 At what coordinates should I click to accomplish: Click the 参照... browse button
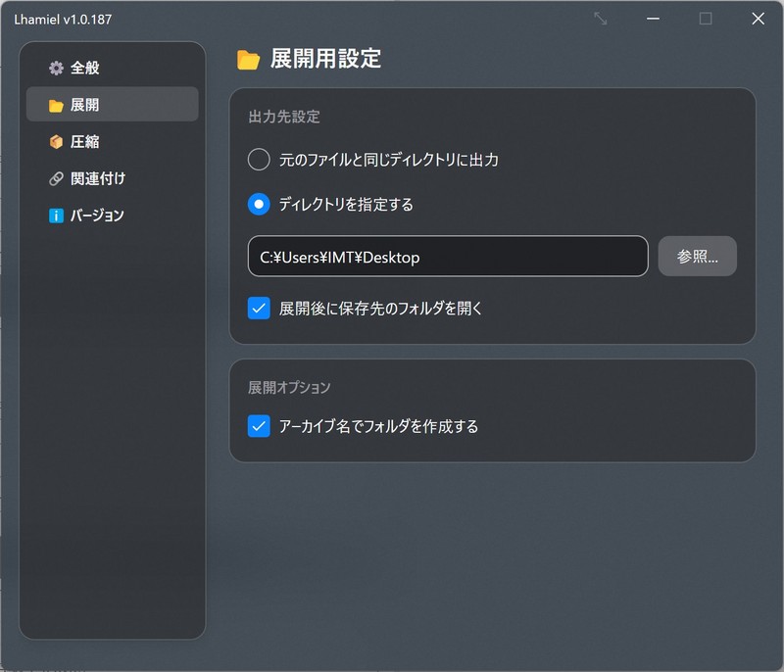pyautogui.click(x=697, y=257)
